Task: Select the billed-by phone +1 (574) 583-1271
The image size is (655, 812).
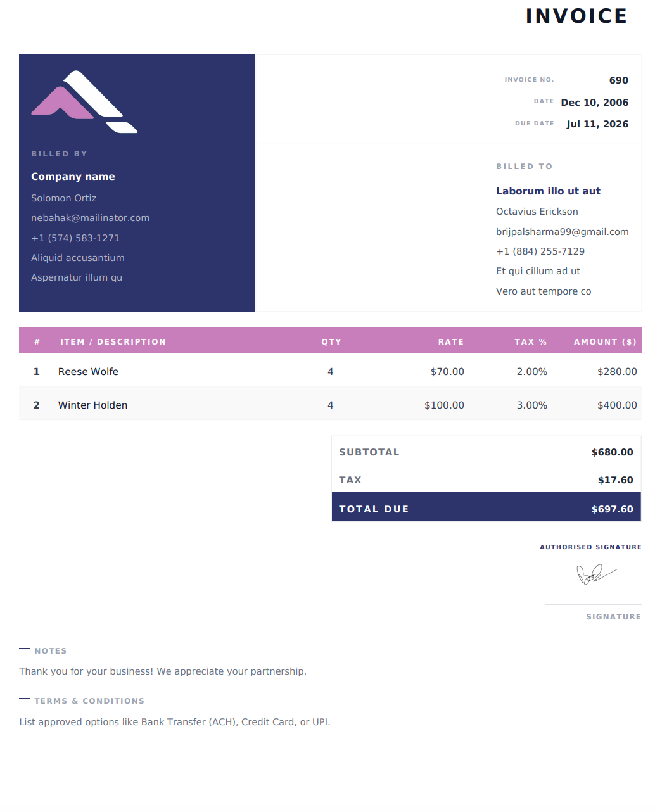Action: point(75,238)
